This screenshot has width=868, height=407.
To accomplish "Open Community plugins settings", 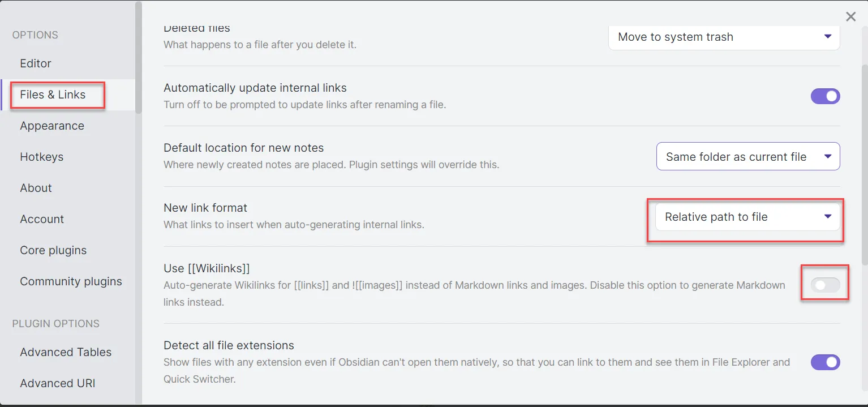I will pyautogui.click(x=71, y=281).
